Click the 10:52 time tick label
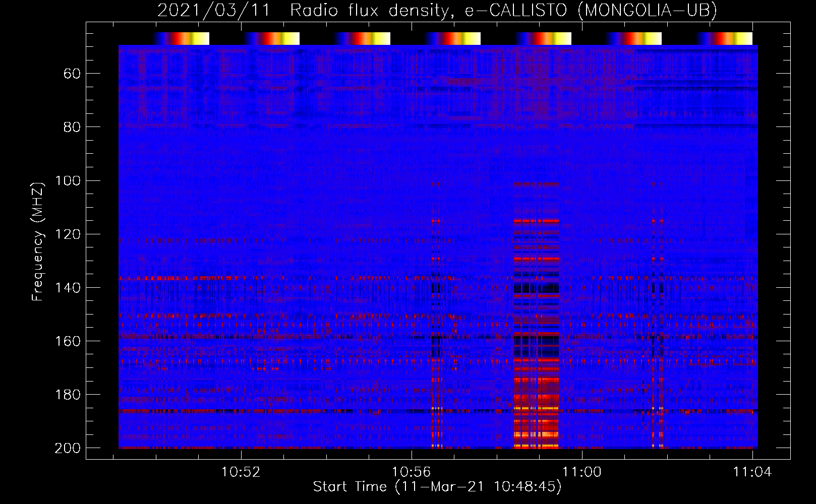Image resolution: width=816 pixels, height=504 pixels. [241, 472]
